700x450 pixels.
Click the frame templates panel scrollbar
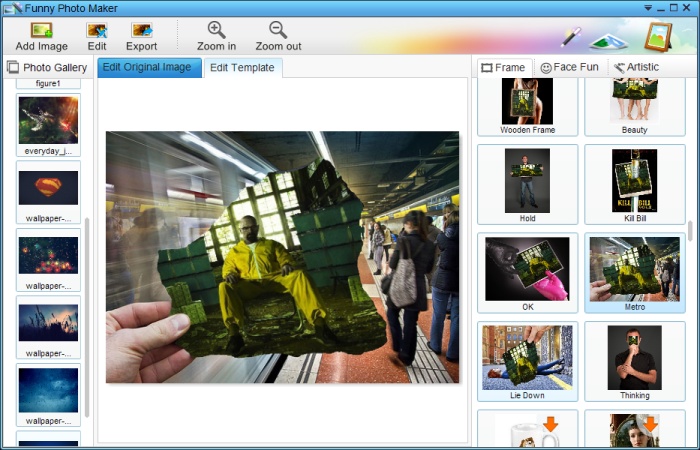pos(691,231)
